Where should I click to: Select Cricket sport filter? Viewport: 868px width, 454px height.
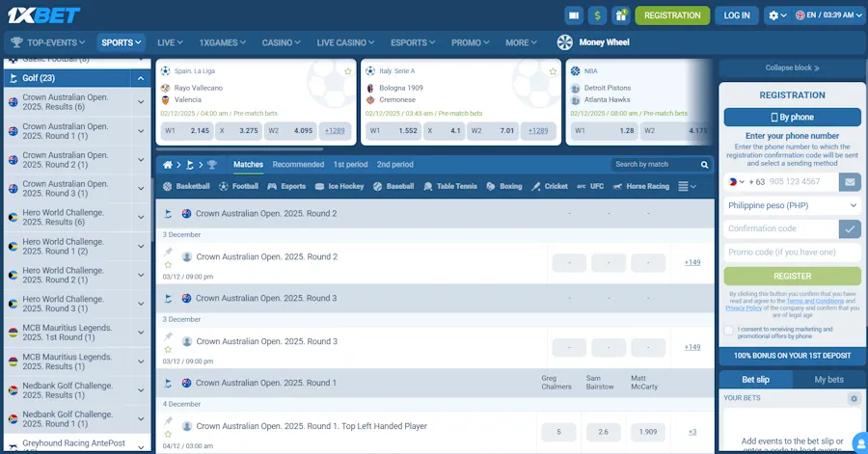[x=550, y=186]
